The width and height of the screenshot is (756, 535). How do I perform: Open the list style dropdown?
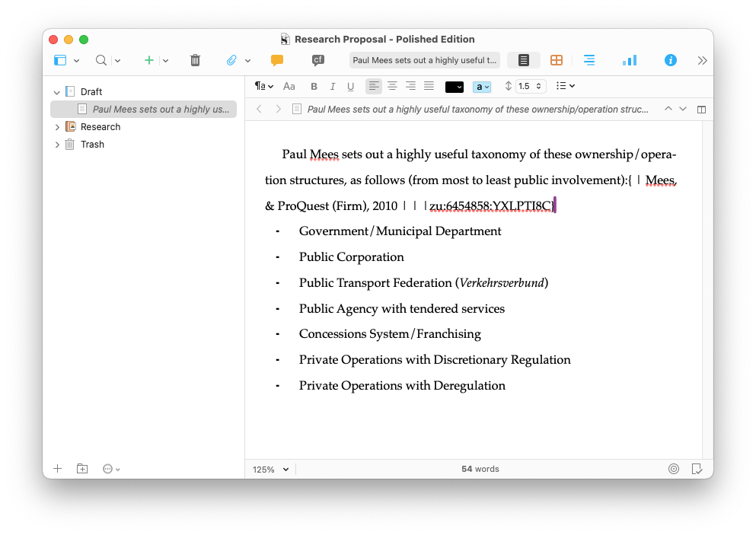(565, 86)
